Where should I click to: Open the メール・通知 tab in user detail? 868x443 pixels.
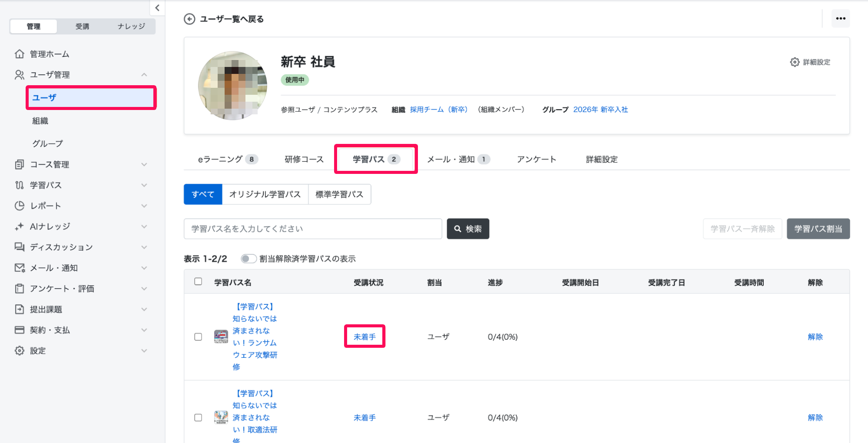coord(458,159)
